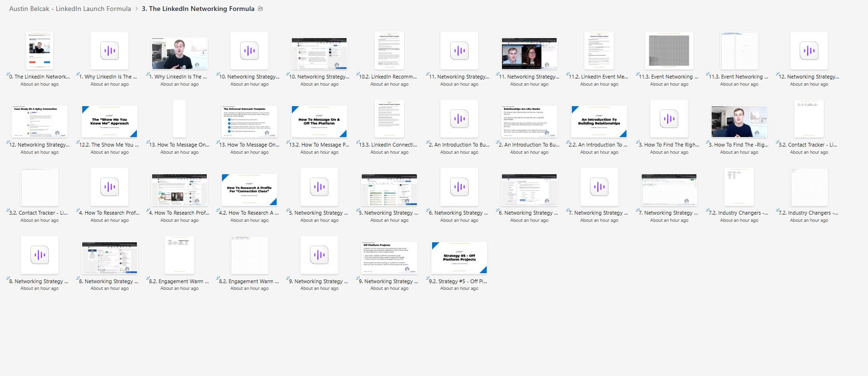Viewport: 868px width, 376px height.
Task: Open 2.2. An Introduction To Building Relationships slide
Action: 599,121
